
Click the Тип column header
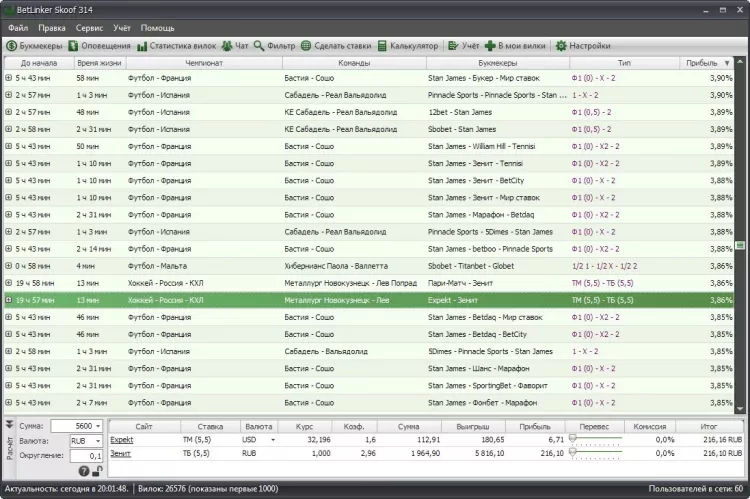point(624,63)
